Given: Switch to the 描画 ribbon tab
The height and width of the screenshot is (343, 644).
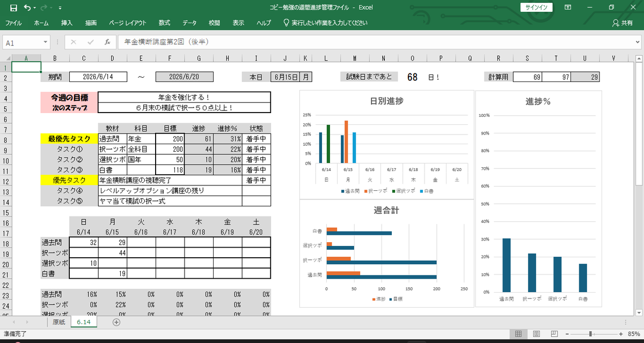Looking at the screenshot, I should (x=91, y=23).
